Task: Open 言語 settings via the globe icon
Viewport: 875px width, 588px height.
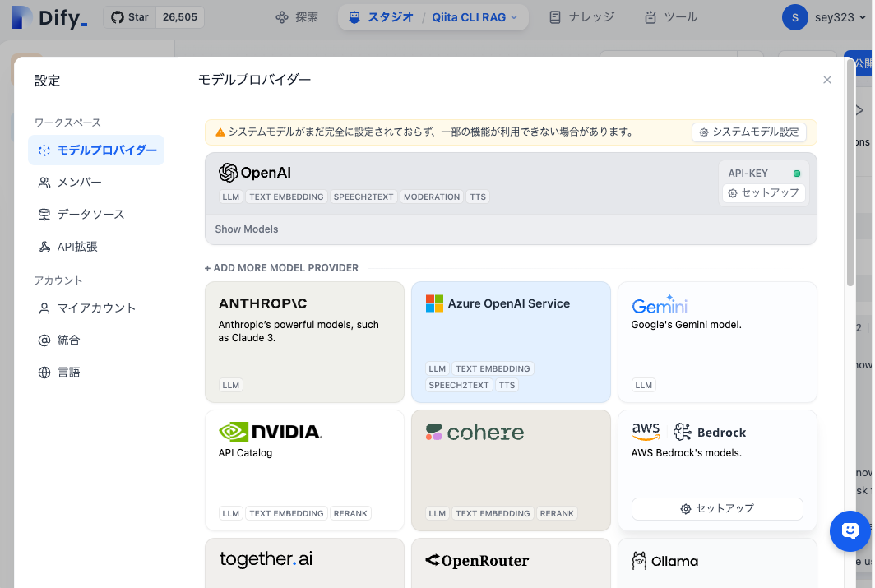Action: click(x=45, y=372)
